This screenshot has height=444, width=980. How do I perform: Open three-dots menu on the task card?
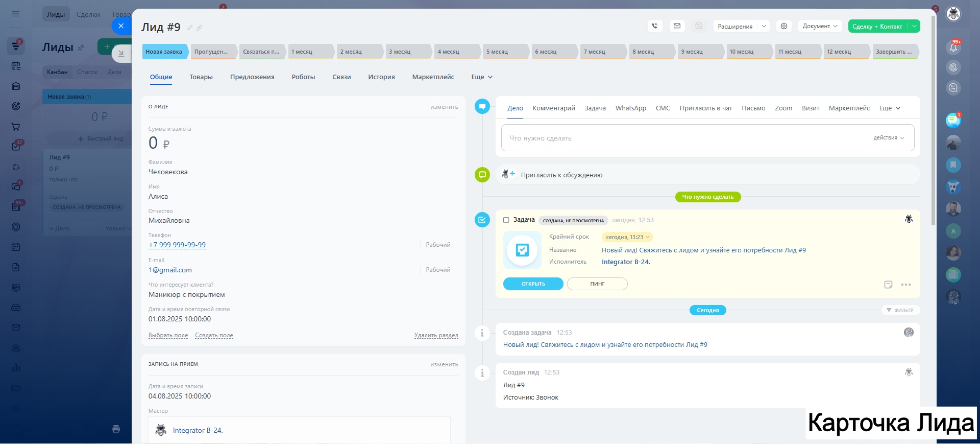point(906,285)
